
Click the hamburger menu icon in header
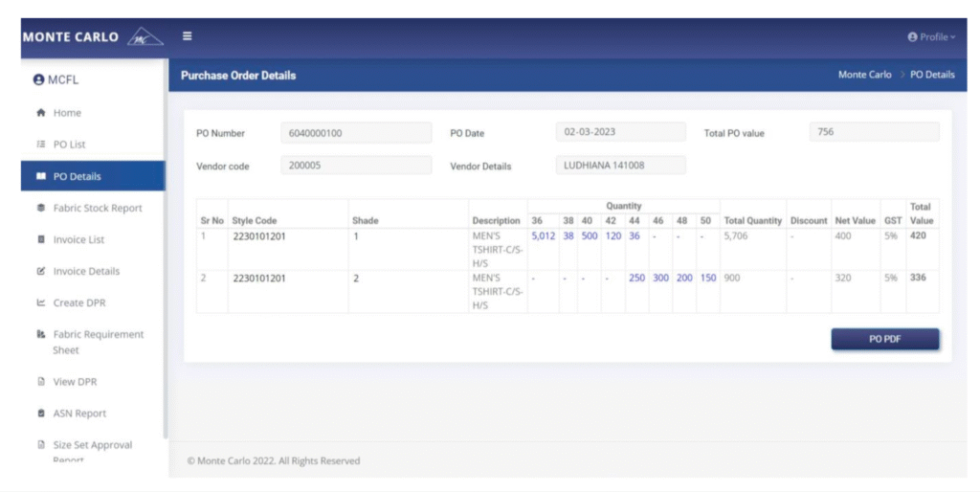click(x=188, y=36)
